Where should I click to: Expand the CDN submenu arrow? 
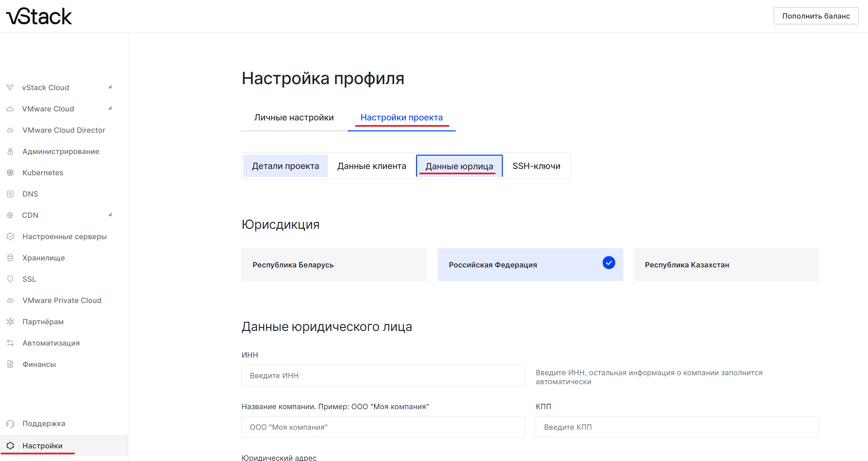point(110,214)
